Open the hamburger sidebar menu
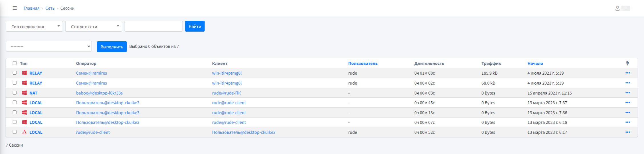644x154 pixels. pos(15,8)
